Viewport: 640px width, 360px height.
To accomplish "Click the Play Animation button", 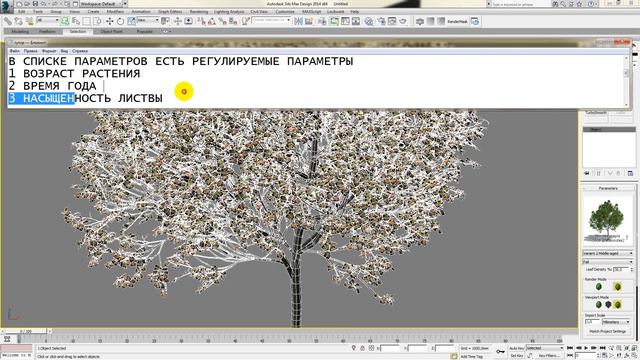I will 586,348.
